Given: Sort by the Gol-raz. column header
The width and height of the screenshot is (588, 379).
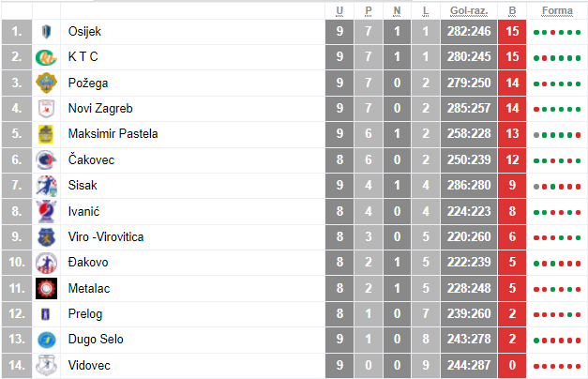Looking at the screenshot, I should pos(468,10).
